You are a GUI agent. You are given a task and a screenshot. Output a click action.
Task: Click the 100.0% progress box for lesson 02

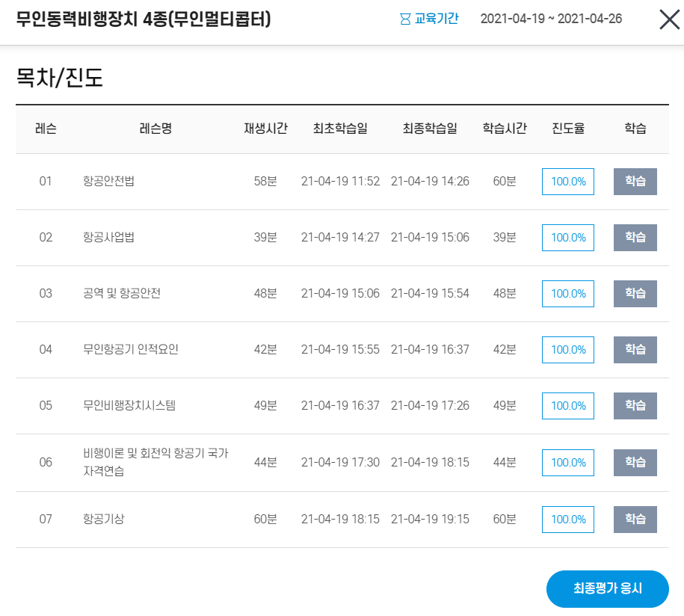click(x=568, y=238)
